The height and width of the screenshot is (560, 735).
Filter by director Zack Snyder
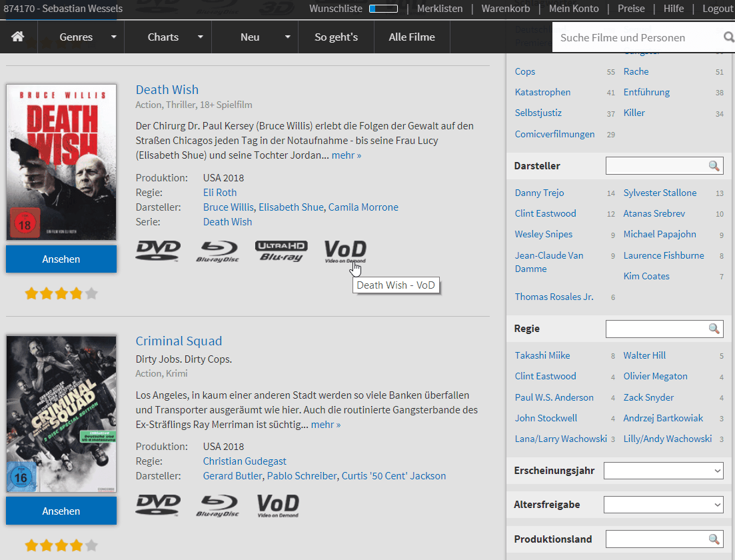pyautogui.click(x=648, y=397)
